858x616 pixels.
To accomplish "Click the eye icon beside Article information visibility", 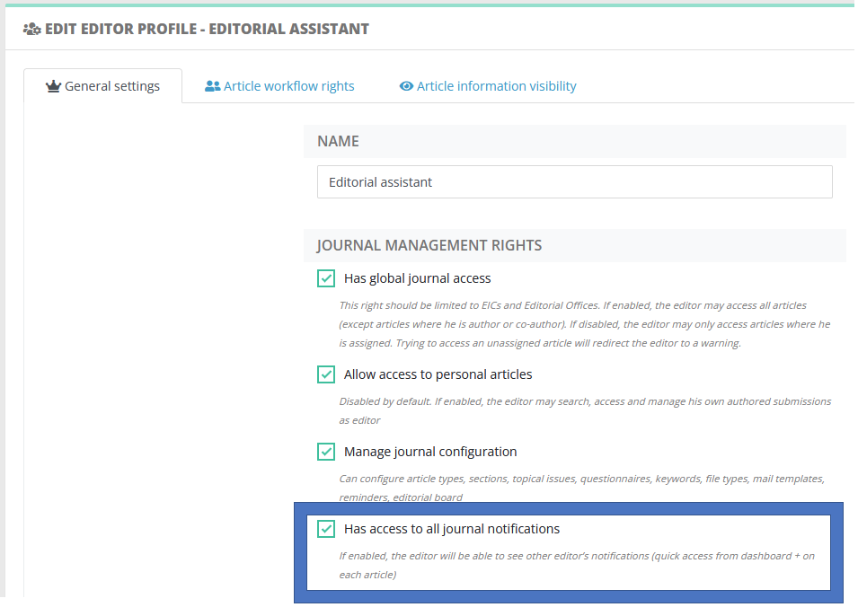I will coord(406,86).
